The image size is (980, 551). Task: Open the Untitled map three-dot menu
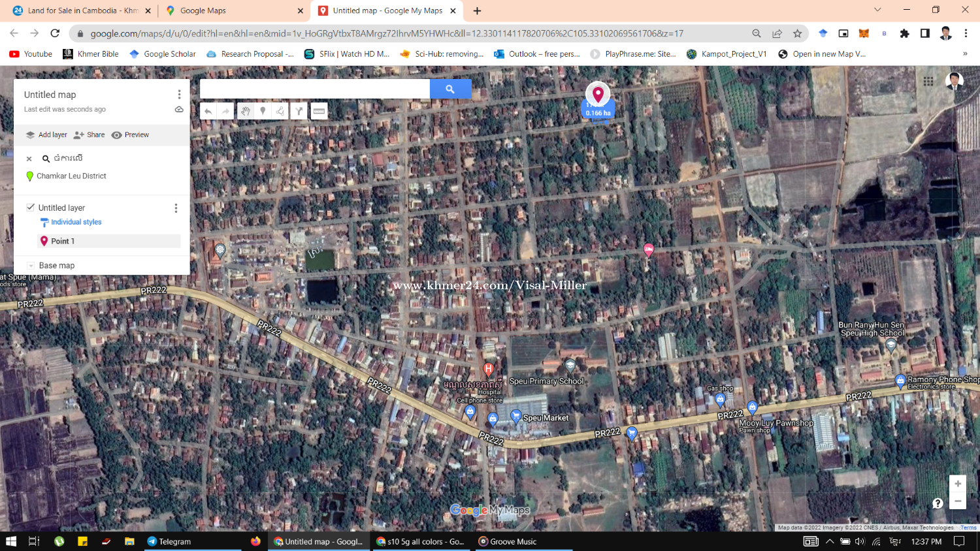tap(179, 95)
